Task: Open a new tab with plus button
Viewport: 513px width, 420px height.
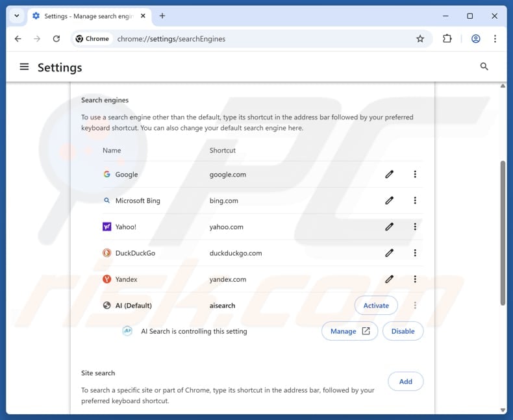Action: pos(162,16)
